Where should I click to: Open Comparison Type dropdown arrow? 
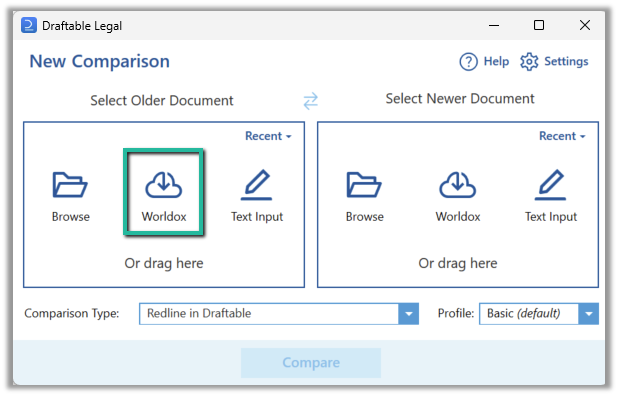coord(409,314)
